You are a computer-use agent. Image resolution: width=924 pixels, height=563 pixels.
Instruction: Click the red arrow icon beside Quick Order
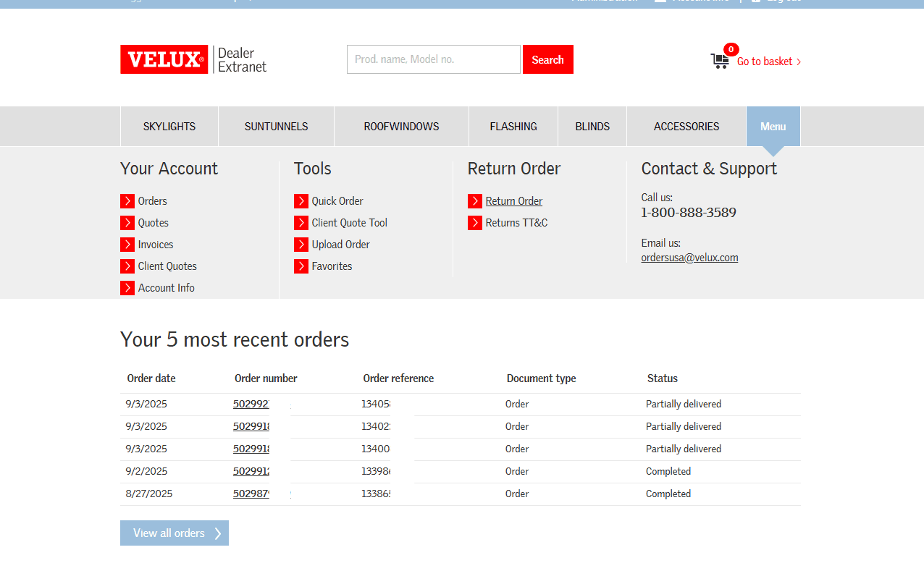pos(301,201)
